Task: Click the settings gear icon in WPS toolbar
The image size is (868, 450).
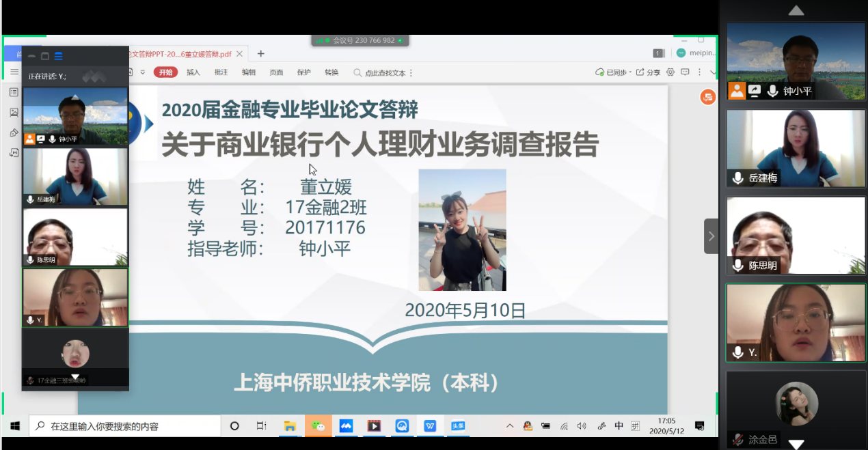Action: tap(670, 72)
